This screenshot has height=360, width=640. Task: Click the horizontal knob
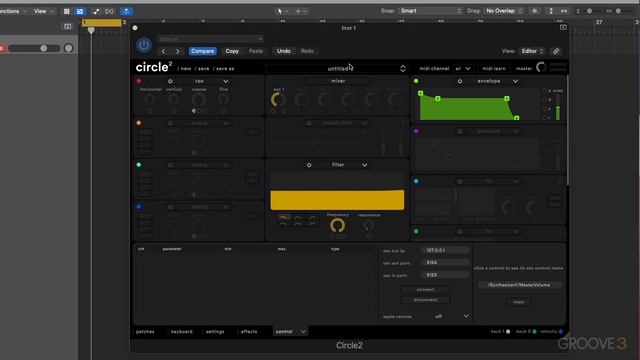pyautogui.click(x=150, y=99)
